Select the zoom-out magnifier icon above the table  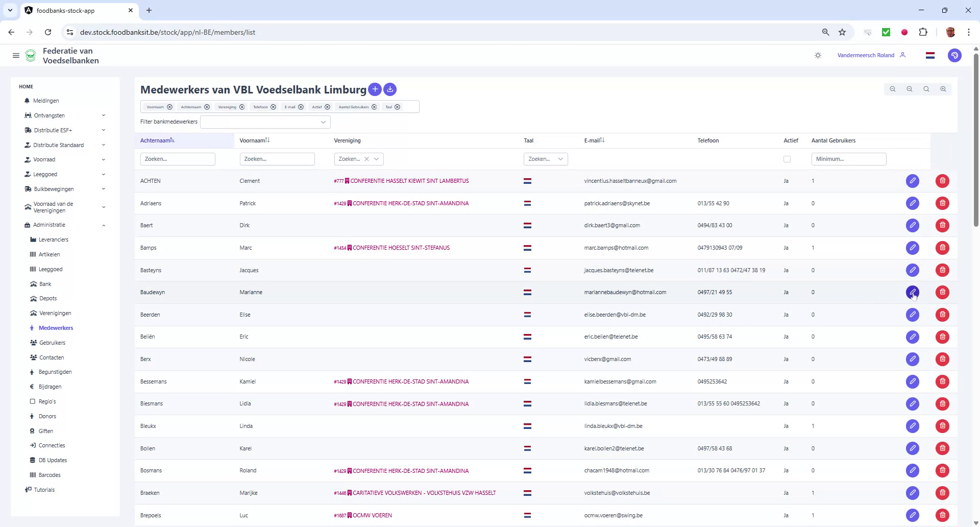pyautogui.click(x=909, y=89)
